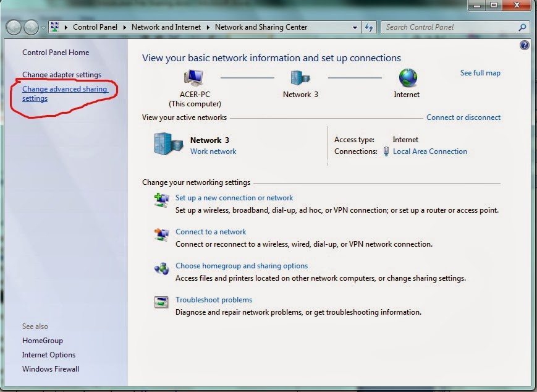
Task: Click the Network 3 icon in the network map
Action: tap(300, 77)
